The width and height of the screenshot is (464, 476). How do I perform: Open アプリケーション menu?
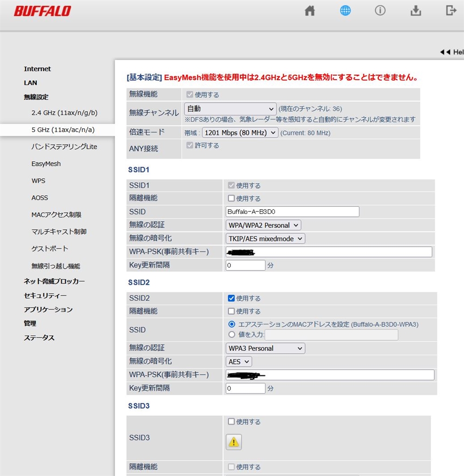click(x=48, y=310)
